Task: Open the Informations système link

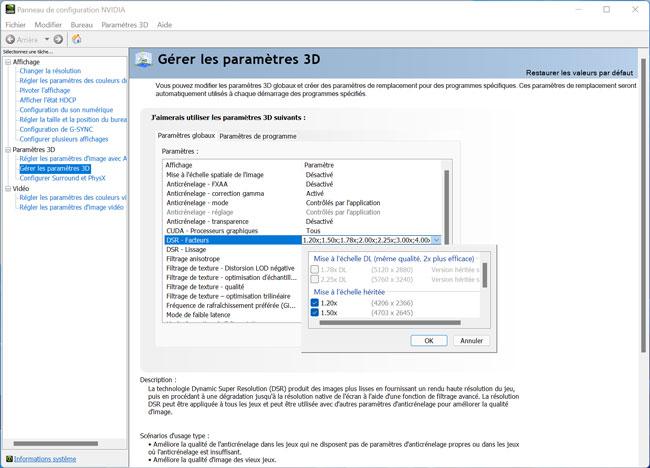Action: 44,458
